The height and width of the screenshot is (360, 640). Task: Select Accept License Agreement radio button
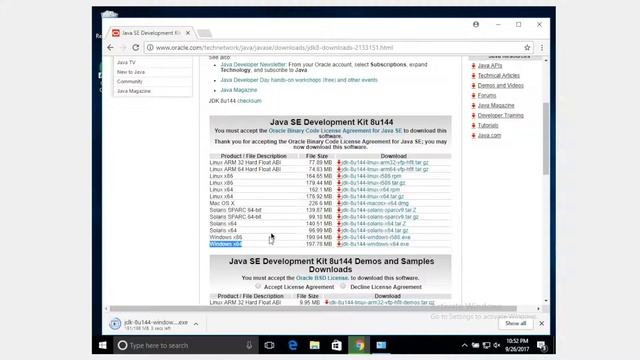click(x=258, y=287)
